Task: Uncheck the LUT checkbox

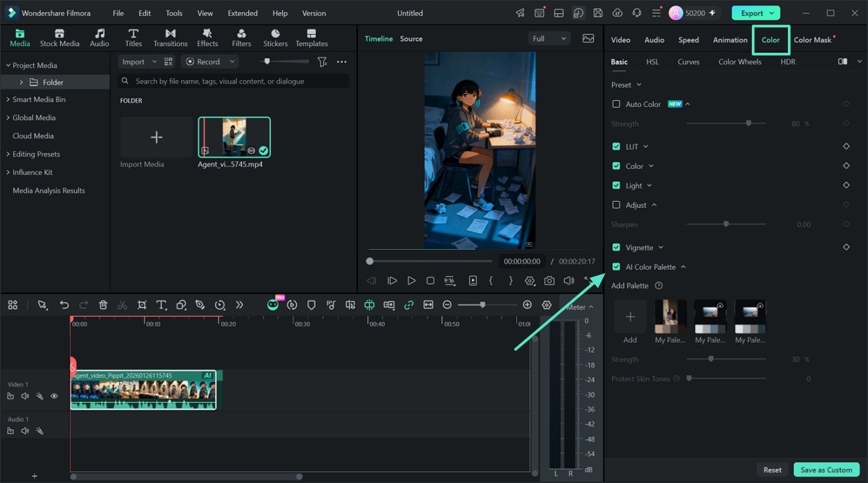Action: [x=616, y=146]
